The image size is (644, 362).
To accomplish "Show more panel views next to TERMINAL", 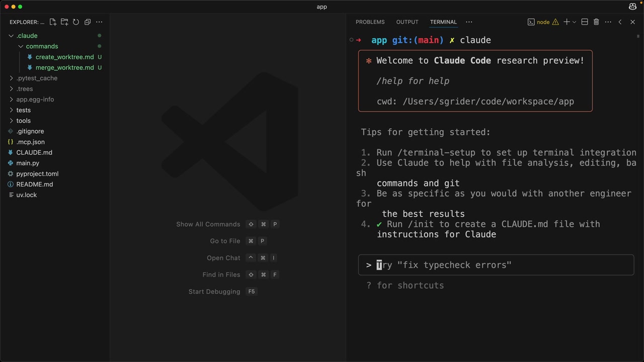I will point(469,22).
